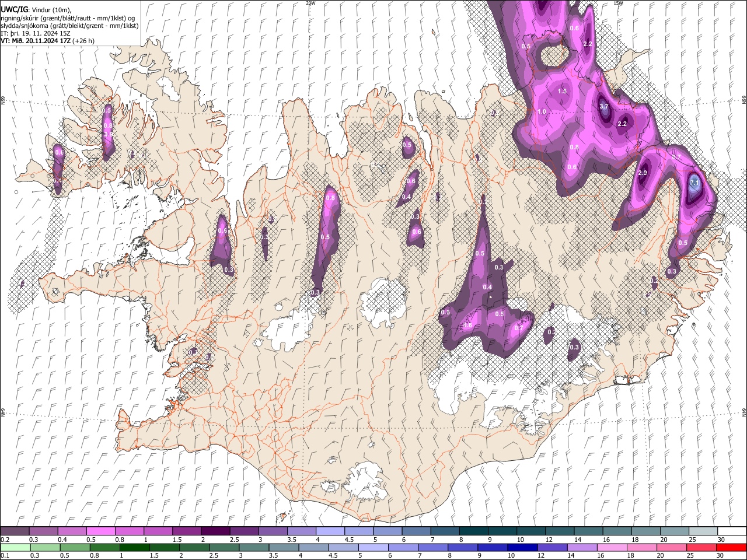Click the deep navy rain swatch between 10 and 12

coord(522,547)
